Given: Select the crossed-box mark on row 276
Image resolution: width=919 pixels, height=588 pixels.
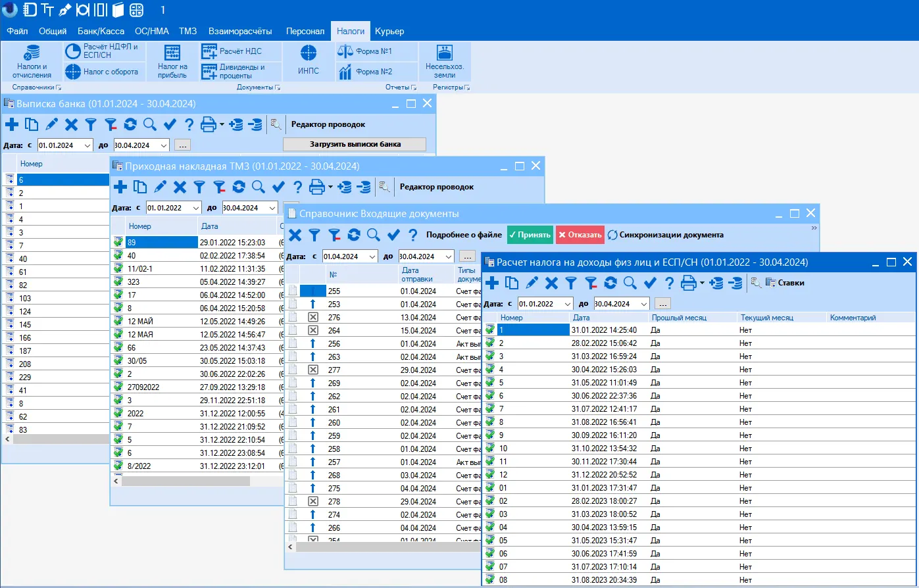Looking at the screenshot, I should pyautogui.click(x=313, y=317).
